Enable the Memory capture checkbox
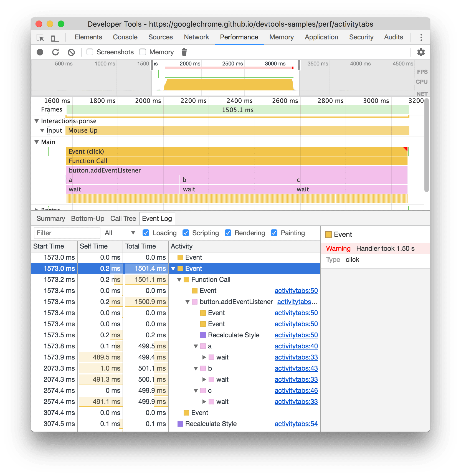461x476 pixels. (x=143, y=52)
